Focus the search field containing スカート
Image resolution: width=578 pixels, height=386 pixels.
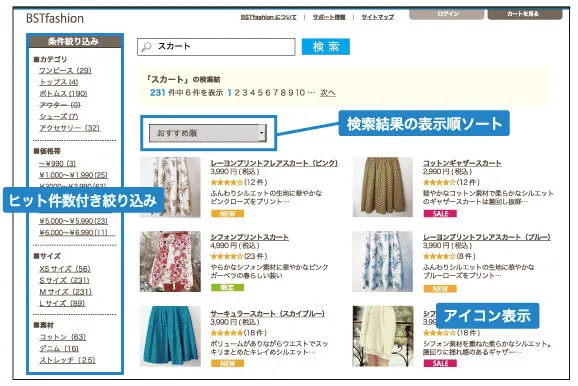point(216,47)
